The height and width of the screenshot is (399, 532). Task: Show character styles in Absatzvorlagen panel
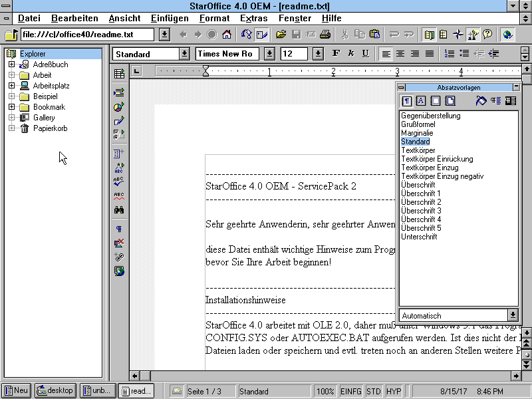[x=421, y=101]
